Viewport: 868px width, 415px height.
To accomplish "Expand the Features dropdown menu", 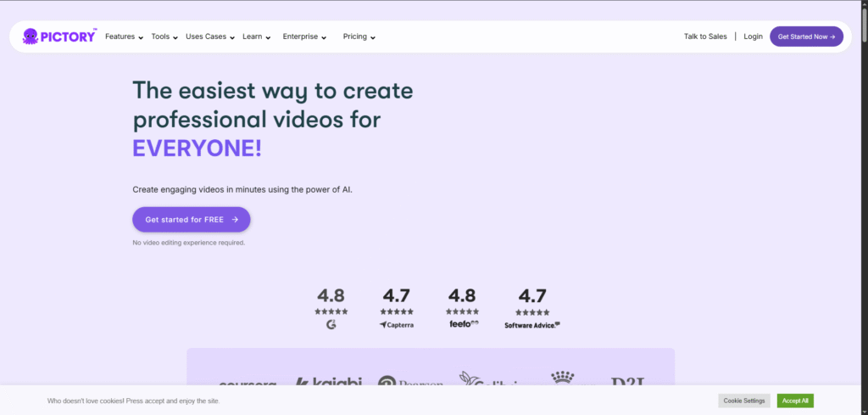I will pyautogui.click(x=124, y=36).
